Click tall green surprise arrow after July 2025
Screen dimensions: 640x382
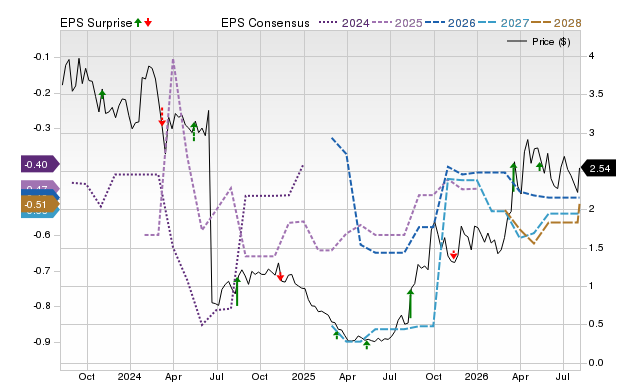coord(411,304)
